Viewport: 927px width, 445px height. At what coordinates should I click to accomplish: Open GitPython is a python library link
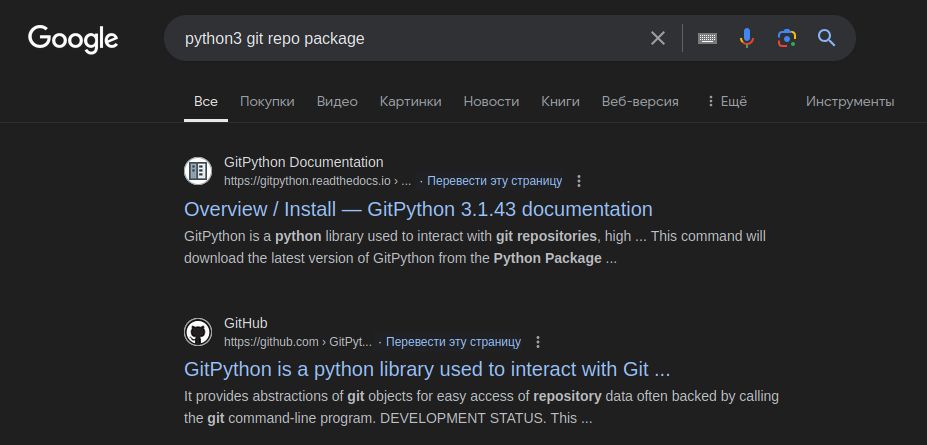pos(427,369)
